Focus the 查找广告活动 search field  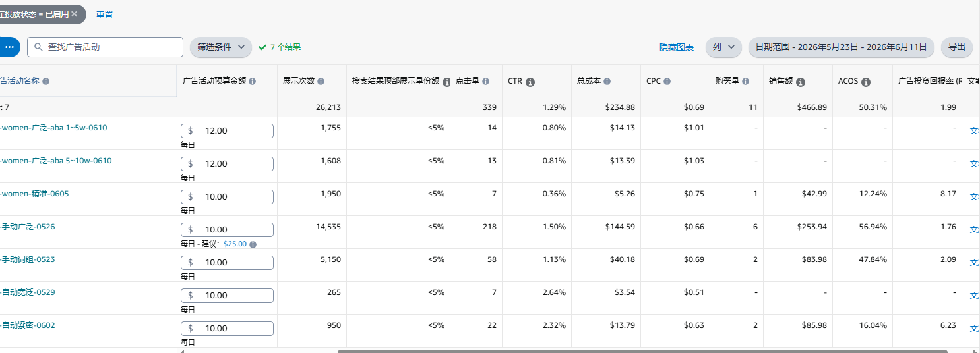pos(105,47)
